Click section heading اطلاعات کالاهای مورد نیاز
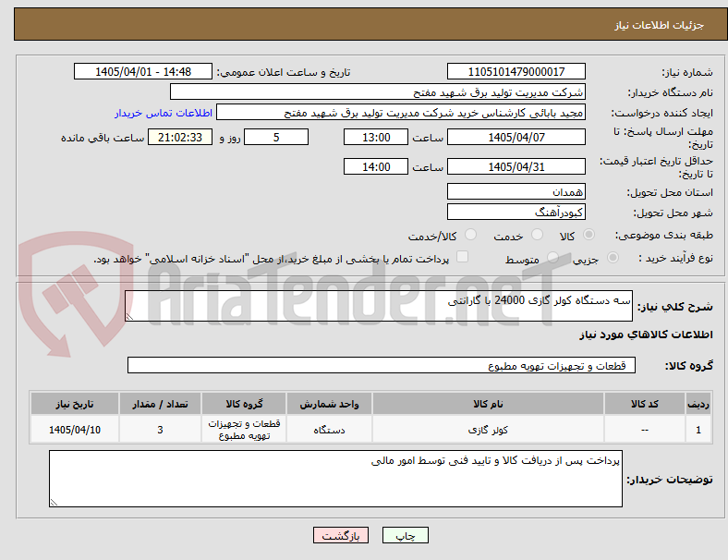This screenshot has width=728, height=560. pyautogui.click(x=646, y=335)
